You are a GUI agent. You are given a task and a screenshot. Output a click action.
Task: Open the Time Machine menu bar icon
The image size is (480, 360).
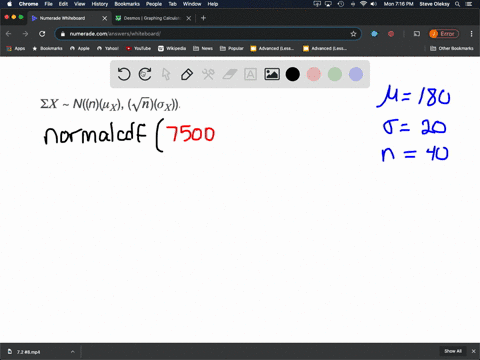point(341,4)
